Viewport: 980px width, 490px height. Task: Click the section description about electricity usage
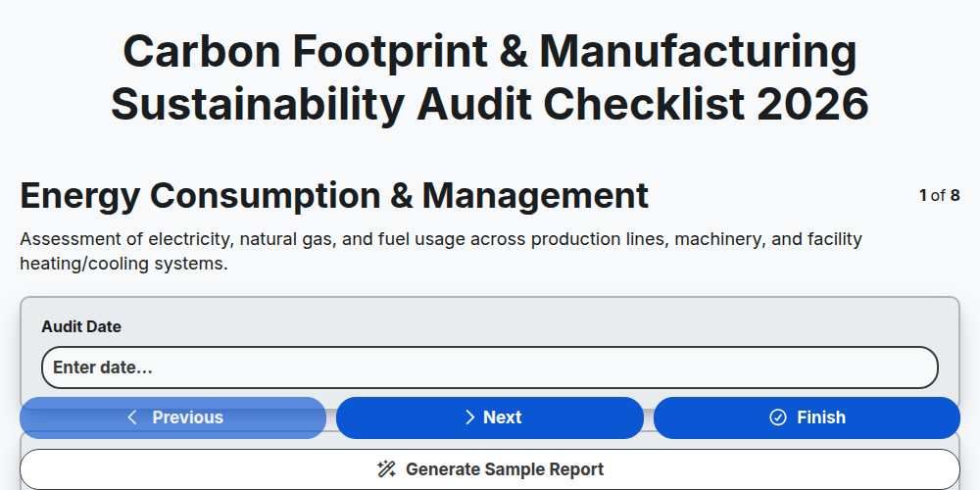tap(441, 251)
